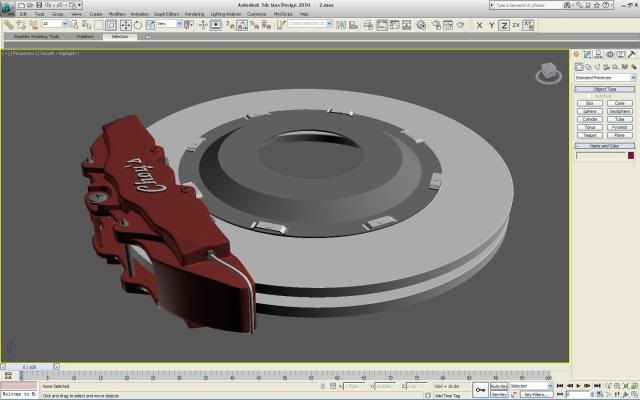Viewport: 640px width, 400px height.
Task: Toggle Window/Crossing selection mode
Action: (x=111, y=25)
